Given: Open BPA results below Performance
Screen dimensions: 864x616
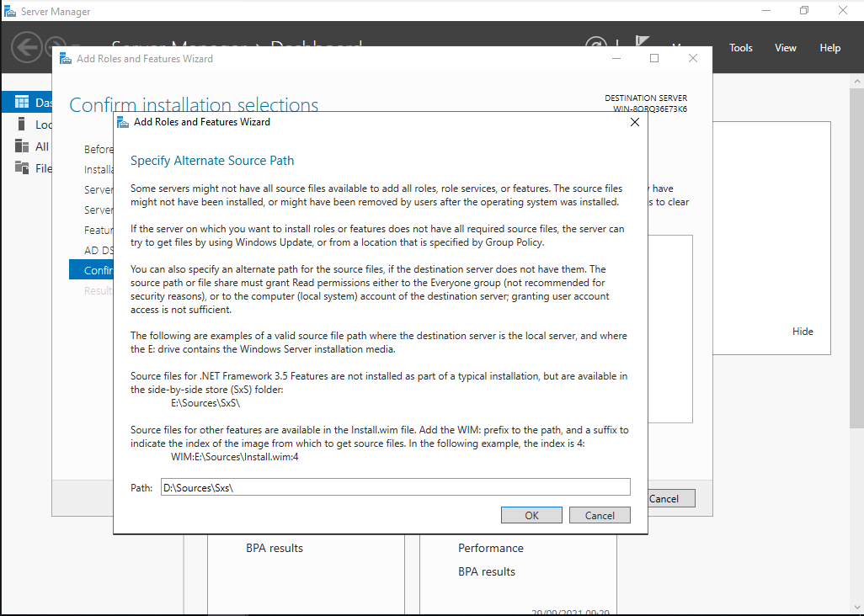Looking at the screenshot, I should [x=487, y=572].
